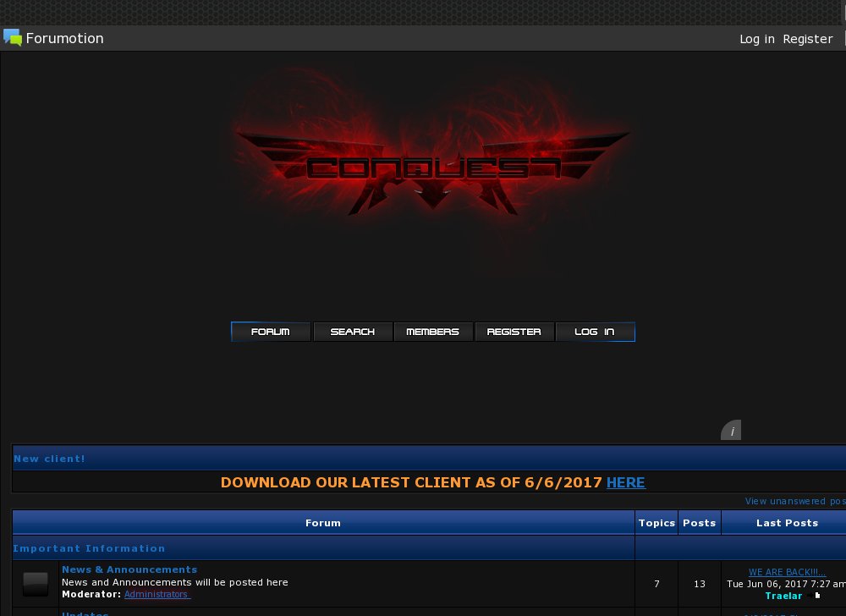Go to the Members navigation tab

coord(433,332)
